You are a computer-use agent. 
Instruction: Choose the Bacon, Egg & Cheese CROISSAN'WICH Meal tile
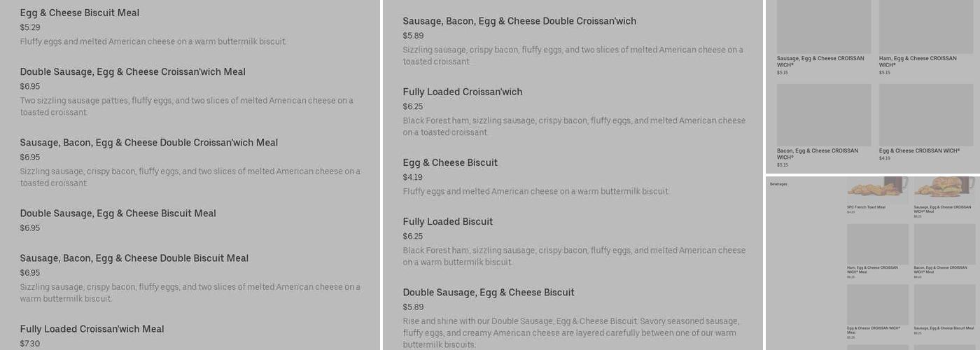click(944, 244)
